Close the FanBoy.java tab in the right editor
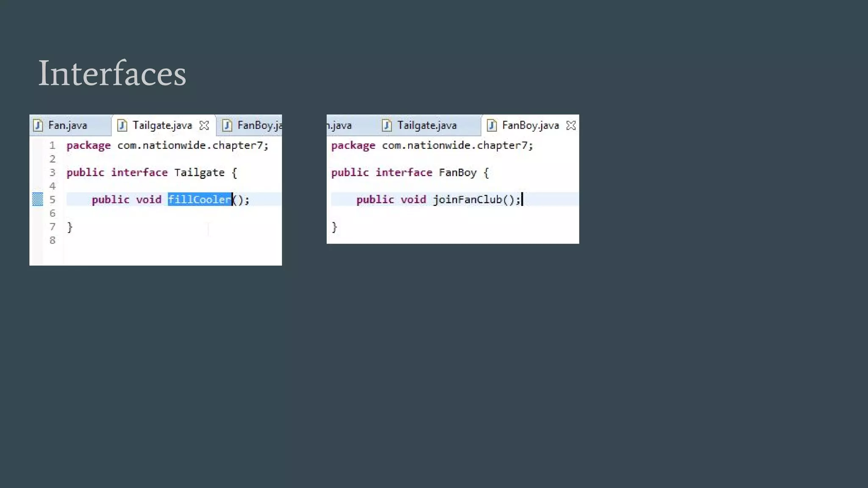Viewport: 868px width, 488px height. tap(571, 125)
